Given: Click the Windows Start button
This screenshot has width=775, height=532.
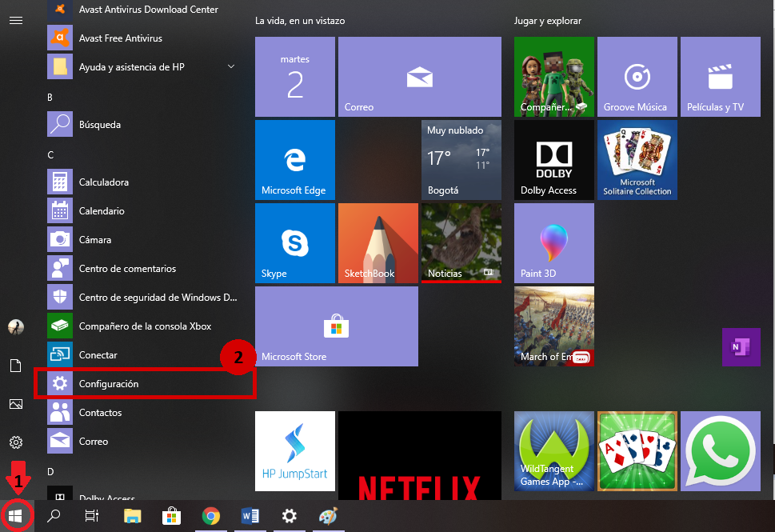Looking at the screenshot, I should pos(16,516).
